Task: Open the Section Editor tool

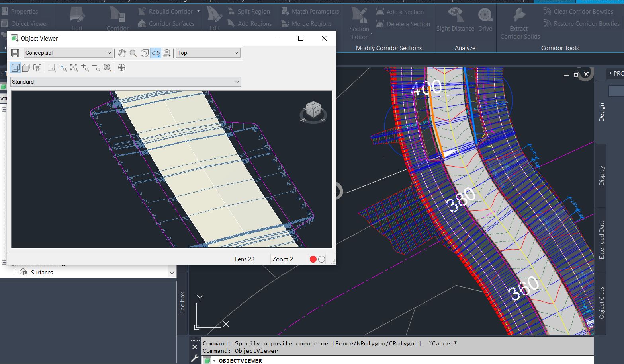Action: [x=360, y=23]
